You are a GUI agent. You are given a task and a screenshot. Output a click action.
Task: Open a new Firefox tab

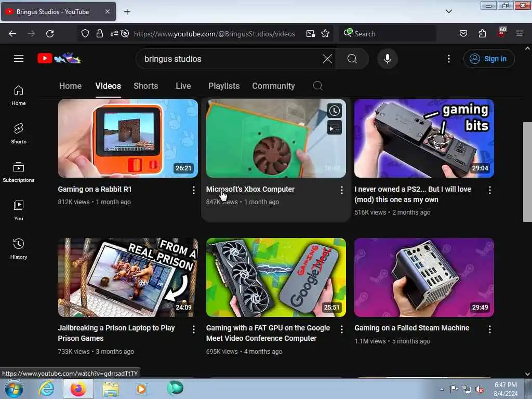click(127, 12)
